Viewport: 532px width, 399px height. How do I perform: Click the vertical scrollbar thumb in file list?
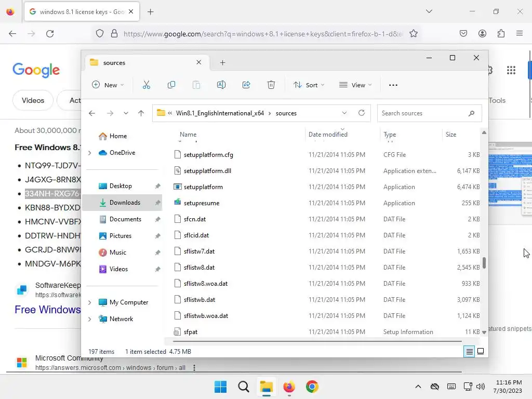point(484,262)
